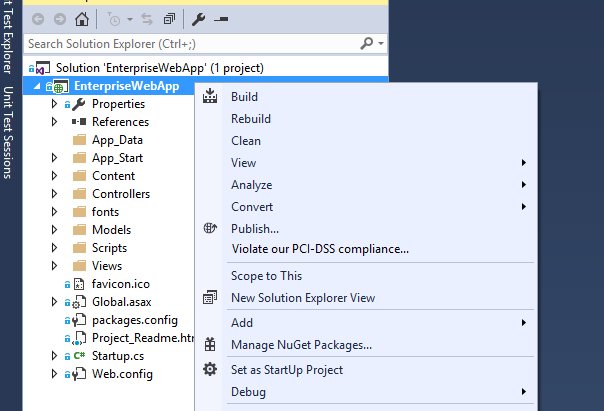Click the search magnifier icon
The width and height of the screenshot is (604, 411).
(x=367, y=43)
